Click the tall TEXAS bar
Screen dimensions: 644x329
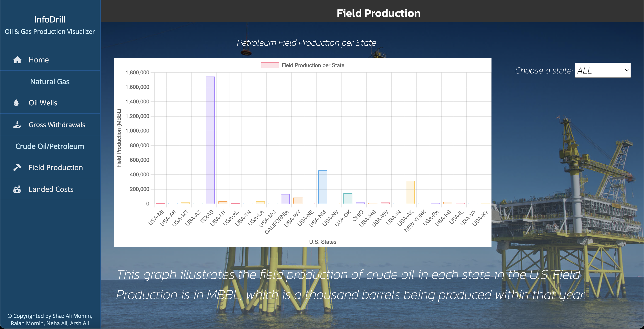[x=210, y=140]
